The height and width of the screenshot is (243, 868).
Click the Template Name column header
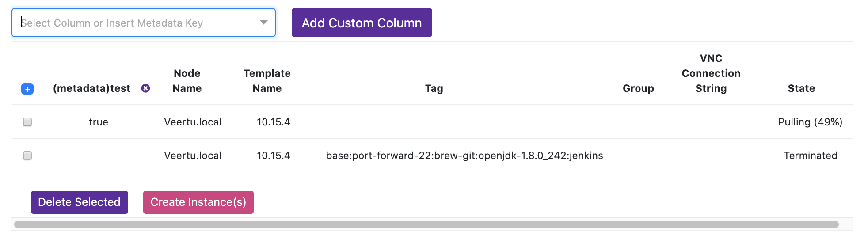pos(267,81)
